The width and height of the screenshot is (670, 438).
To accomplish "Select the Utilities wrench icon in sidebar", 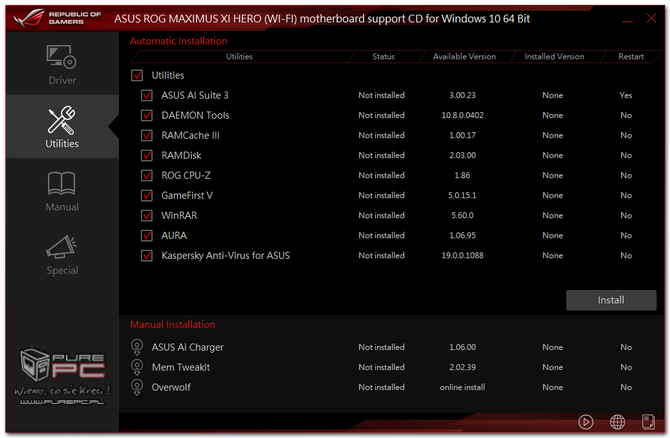I will (x=62, y=120).
